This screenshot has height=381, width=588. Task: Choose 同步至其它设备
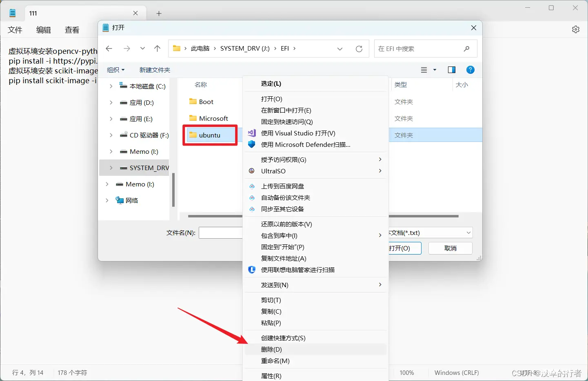[x=316, y=209]
